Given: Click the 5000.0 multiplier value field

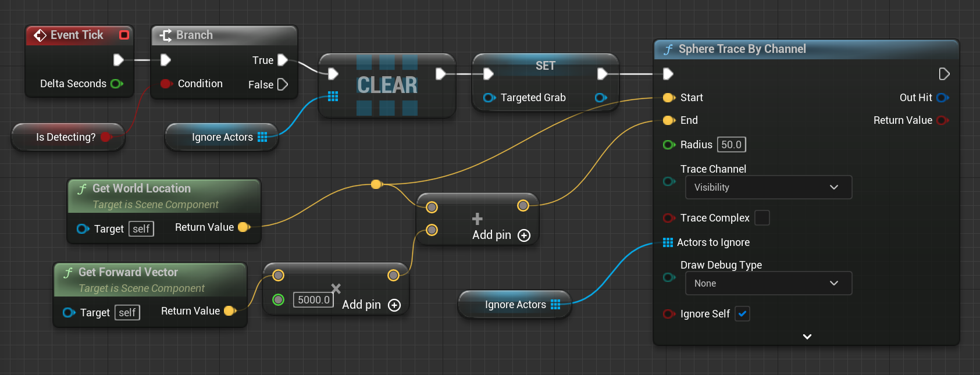Looking at the screenshot, I should (x=313, y=299).
